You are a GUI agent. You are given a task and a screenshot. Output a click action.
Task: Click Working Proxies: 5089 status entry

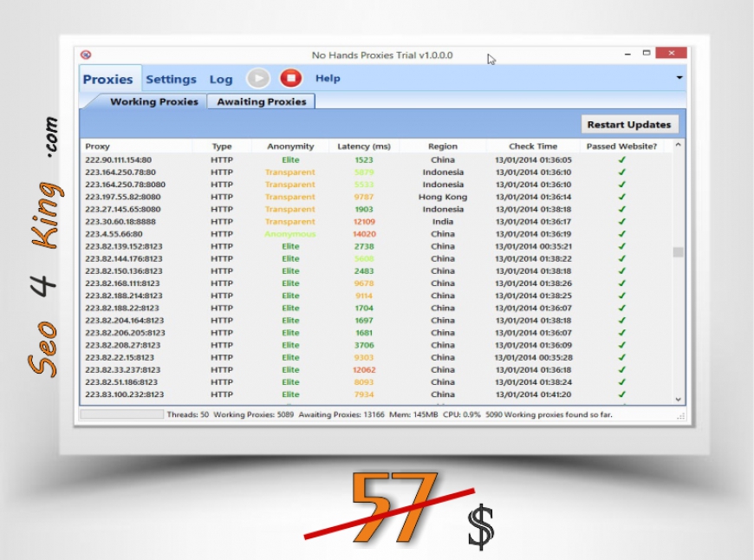coord(253,414)
